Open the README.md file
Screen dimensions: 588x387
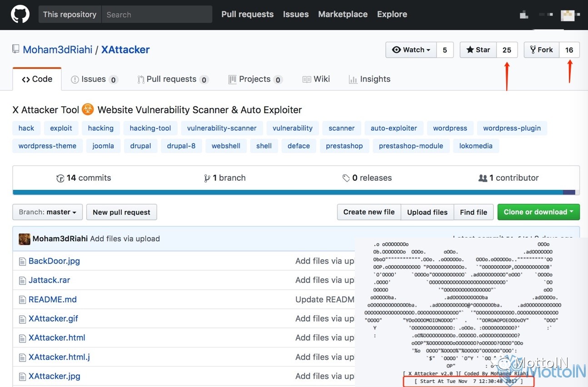point(53,300)
